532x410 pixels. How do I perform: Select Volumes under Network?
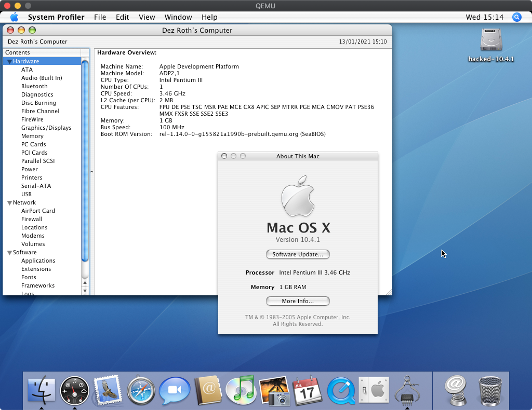pyautogui.click(x=33, y=244)
